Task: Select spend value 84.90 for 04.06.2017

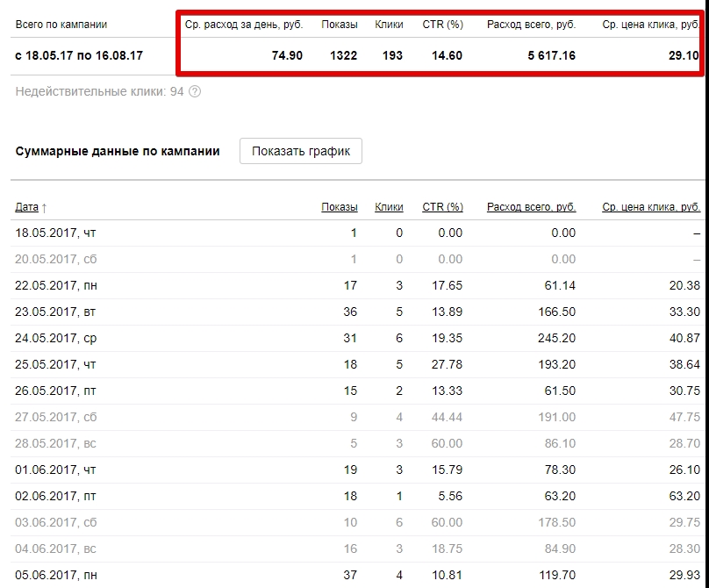Action: (x=560, y=549)
